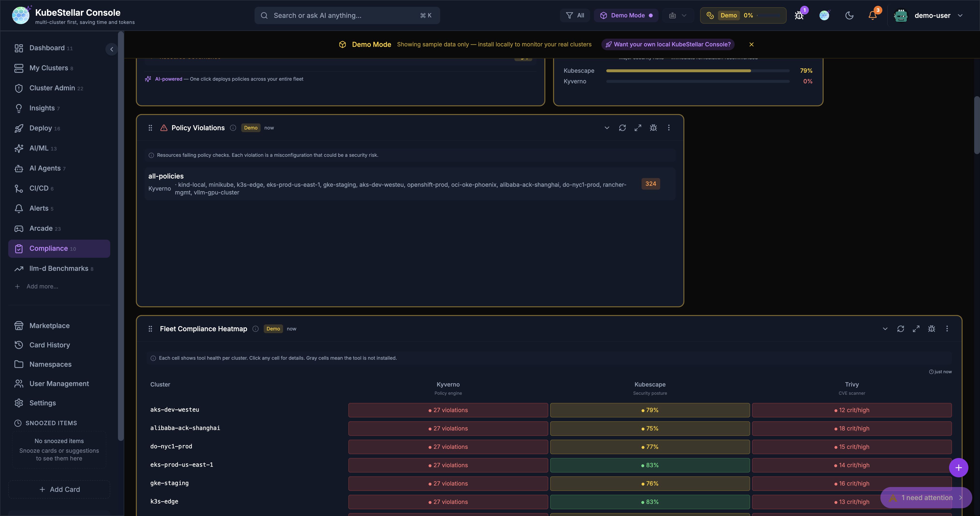The width and height of the screenshot is (980, 516).
Task: Open the camera capture dropdown beside Demo Mode
Action: click(x=678, y=16)
